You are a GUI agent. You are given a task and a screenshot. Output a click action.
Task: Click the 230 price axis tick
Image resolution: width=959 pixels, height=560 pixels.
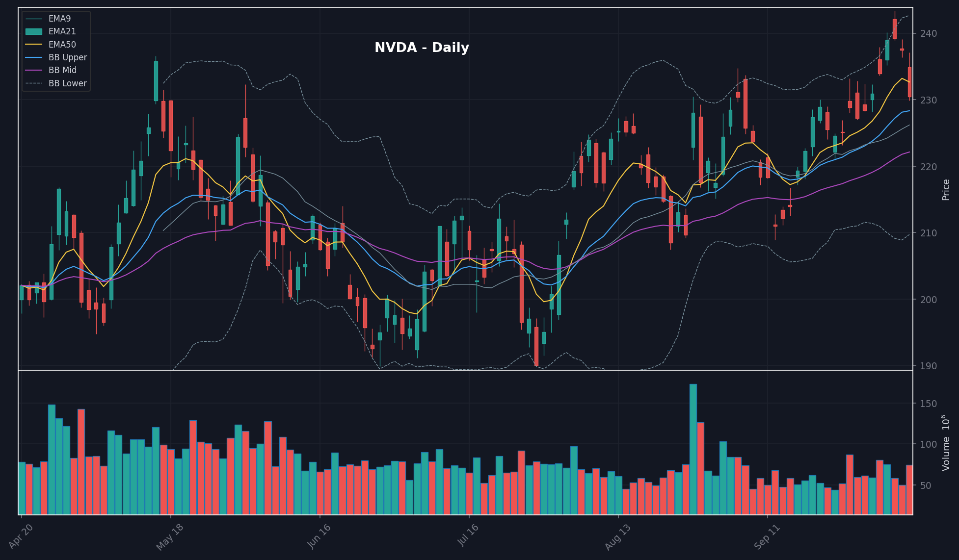929,100
